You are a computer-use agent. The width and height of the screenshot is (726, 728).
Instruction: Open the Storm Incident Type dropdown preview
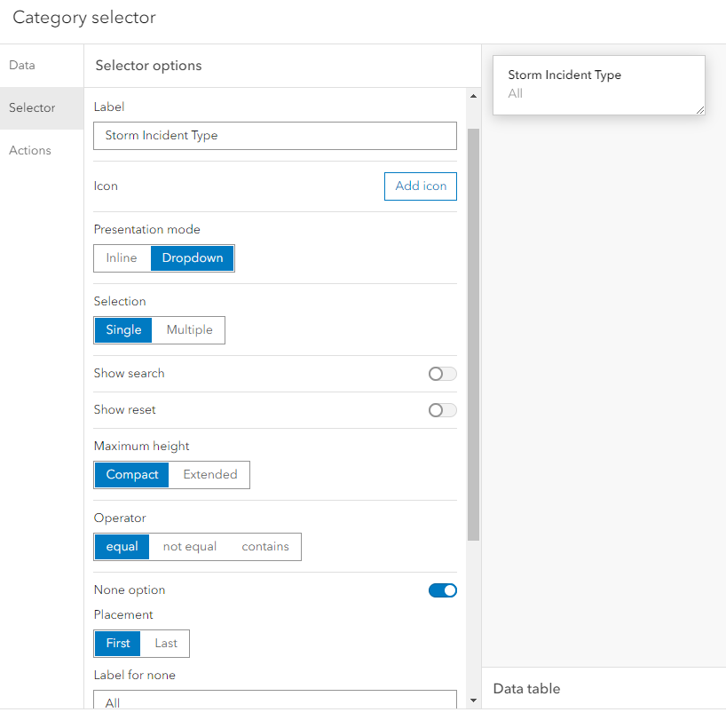[598, 84]
